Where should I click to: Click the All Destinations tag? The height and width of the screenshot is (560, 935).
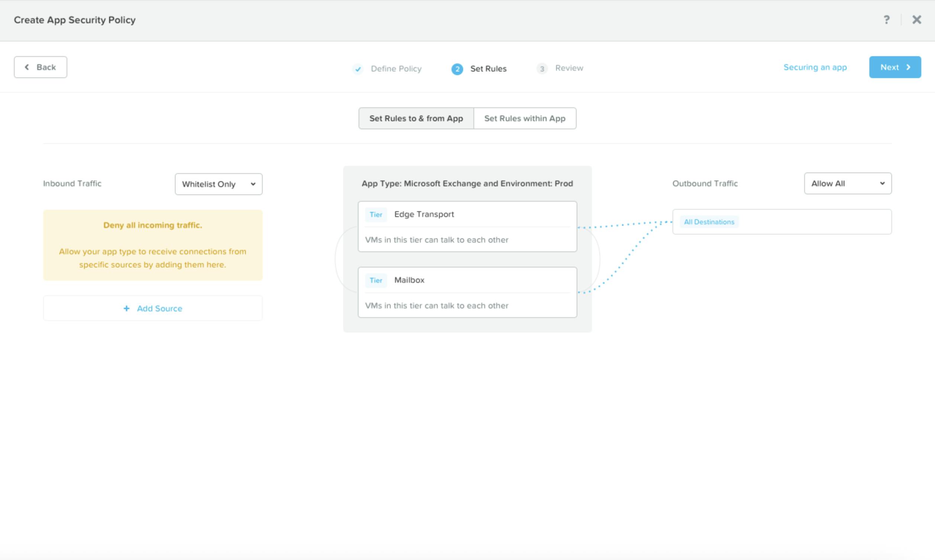point(709,222)
